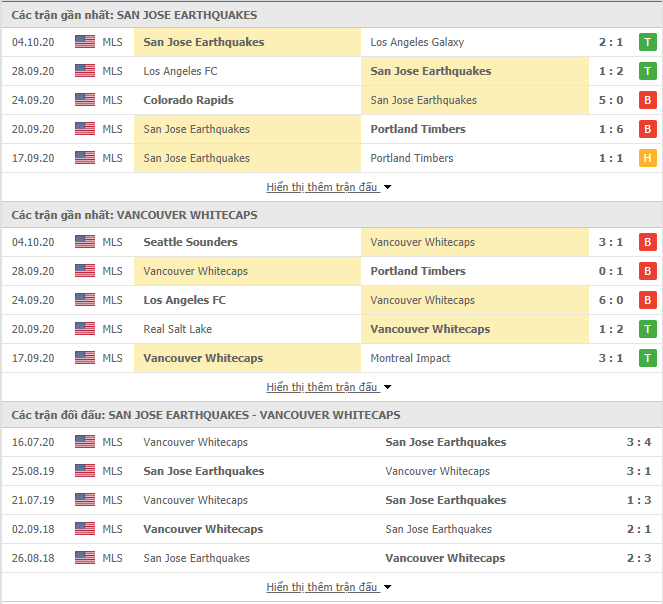Click the orange H badge for the 1:1 draw
The width and height of the screenshot is (663, 604).
(x=647, y=158)
